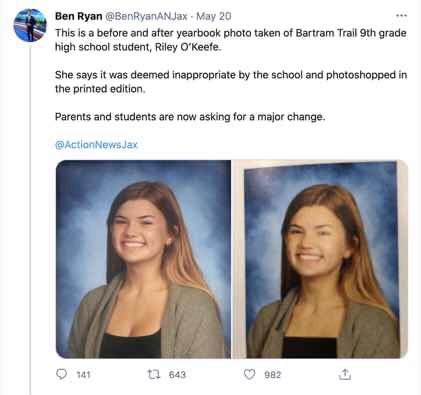Open the left before yearbook photo
This screenshot has width=421, height=395.
click(143, 259)
